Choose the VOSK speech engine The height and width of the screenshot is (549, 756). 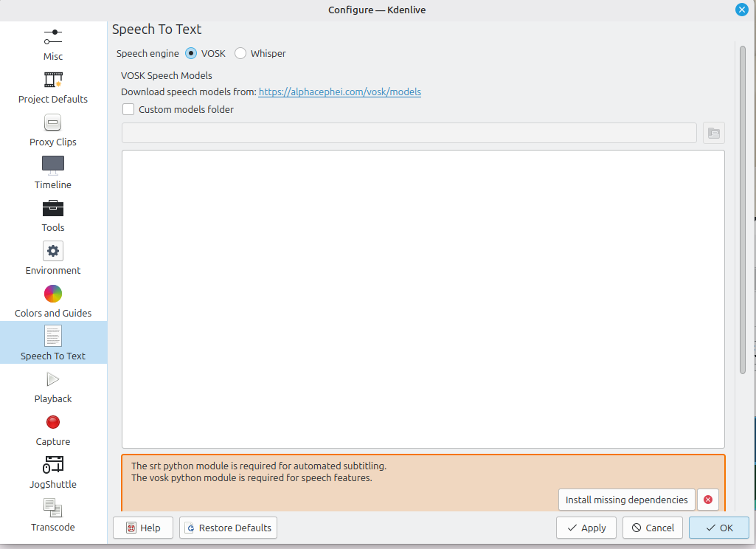(x=191, y=53)
